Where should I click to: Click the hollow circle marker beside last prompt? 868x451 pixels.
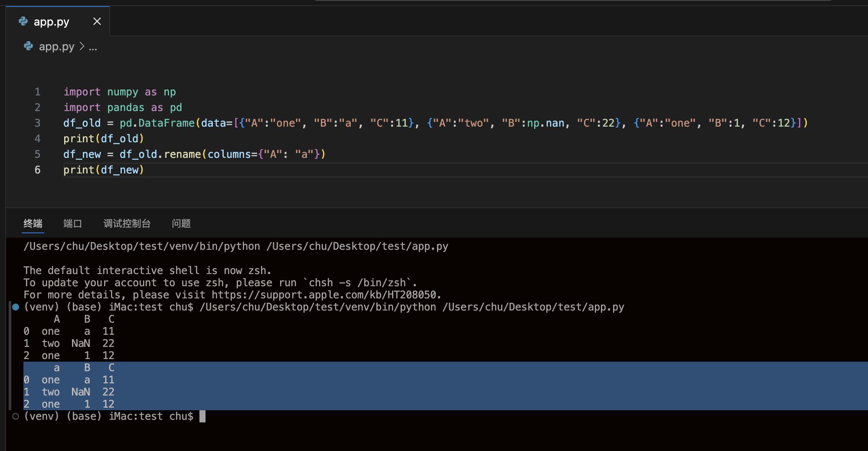[16, 416]
